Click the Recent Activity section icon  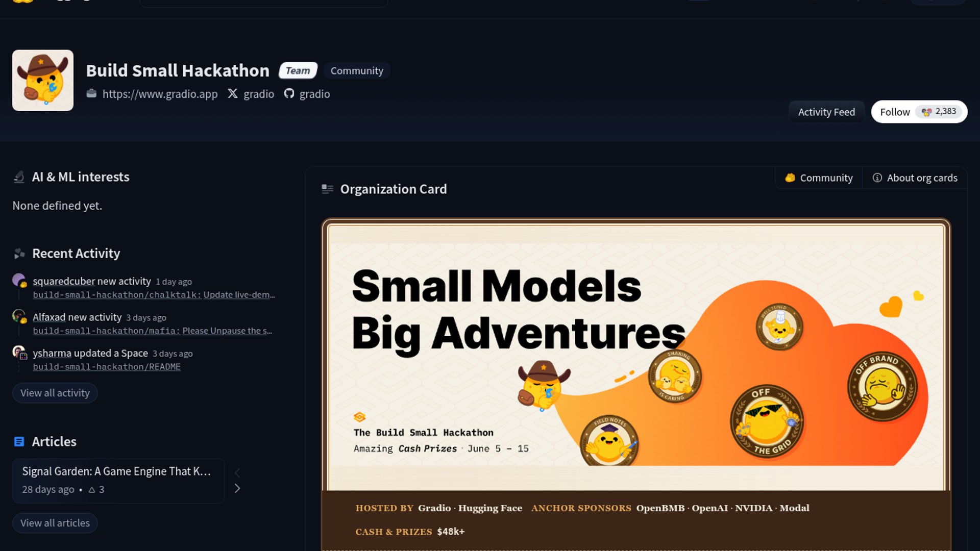click(19, 254)
